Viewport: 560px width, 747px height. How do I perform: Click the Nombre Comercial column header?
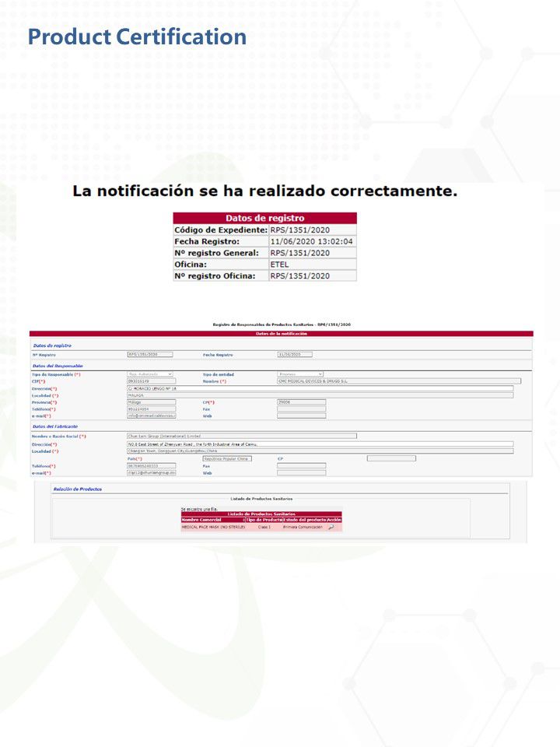(213, 520)
